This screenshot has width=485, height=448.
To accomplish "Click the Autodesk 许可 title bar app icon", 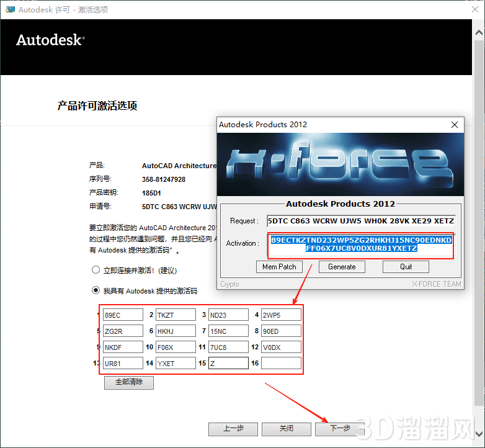I will coord(10,9).
